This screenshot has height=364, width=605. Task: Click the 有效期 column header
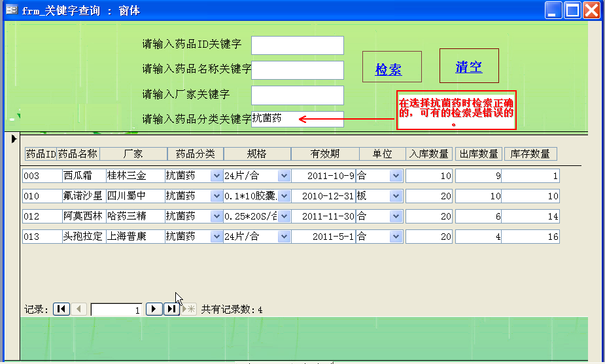coord(325,154)
